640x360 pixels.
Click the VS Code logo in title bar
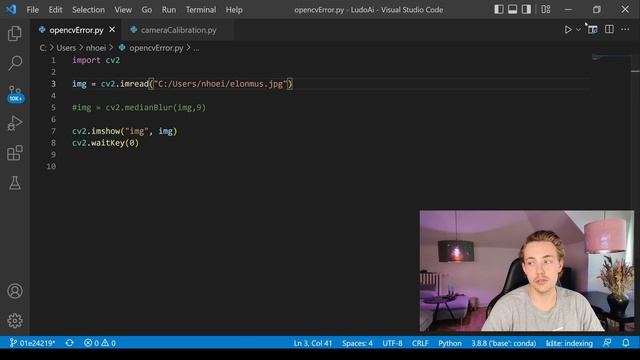coord(11,9)
